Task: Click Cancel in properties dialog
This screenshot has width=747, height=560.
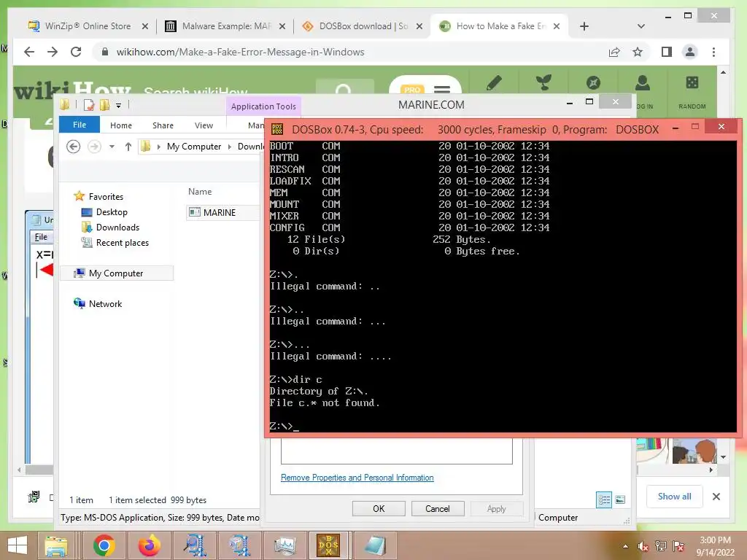Action: point(438,508)
